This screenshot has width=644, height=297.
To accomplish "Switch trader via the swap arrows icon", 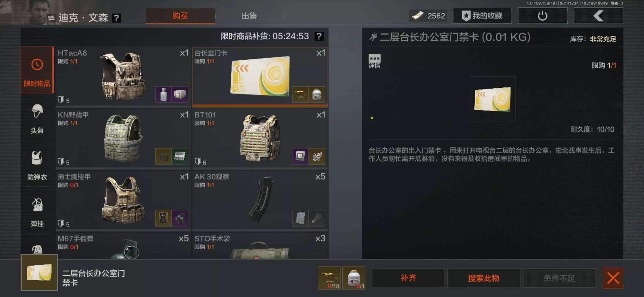I will pos(51,18).
